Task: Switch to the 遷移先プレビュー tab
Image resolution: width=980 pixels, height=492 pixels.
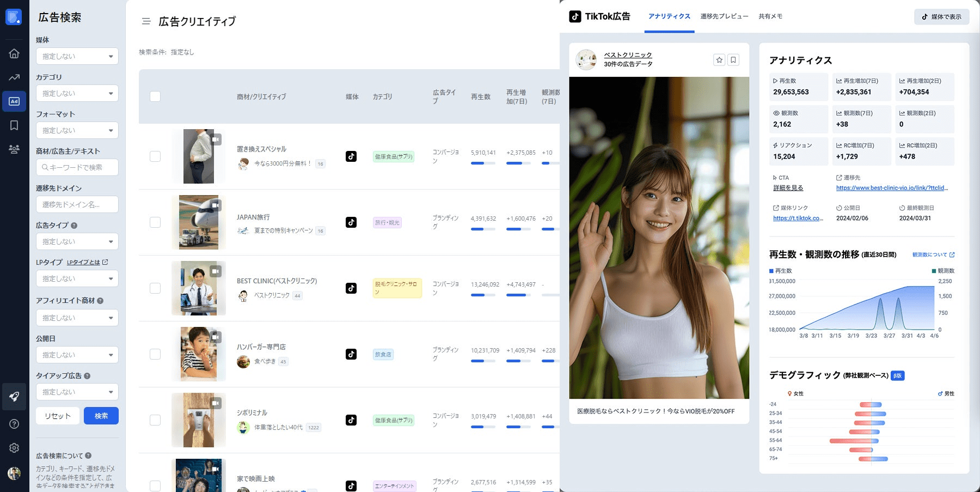Action: 724,16
